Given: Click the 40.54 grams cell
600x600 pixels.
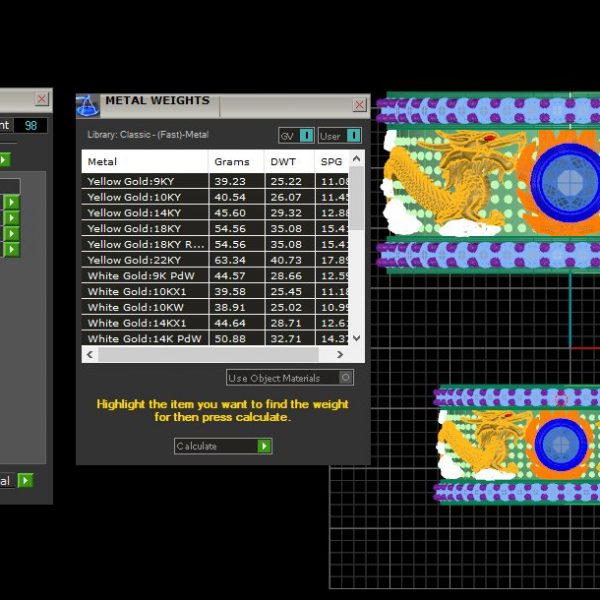Looking at the screenshot, I should pos(236,197).
